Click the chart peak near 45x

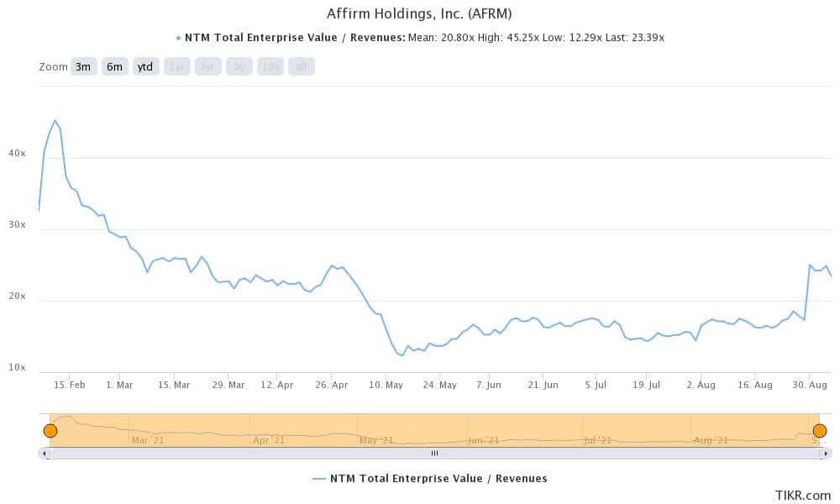pos(55,120)
